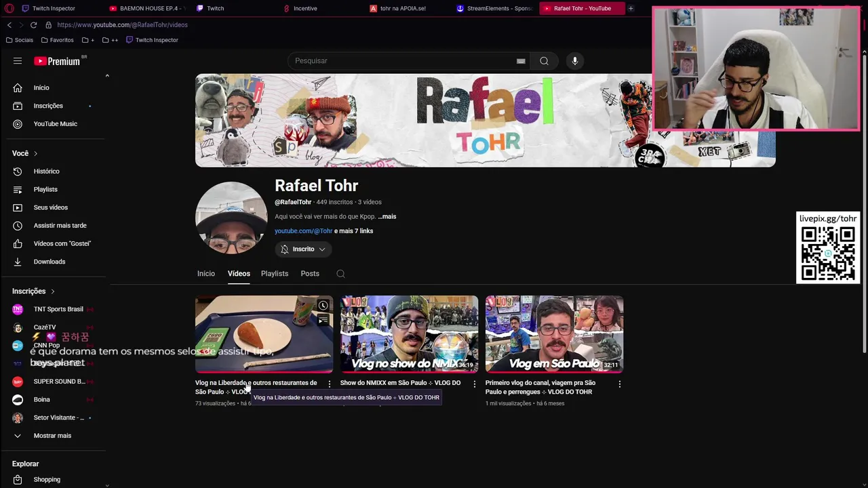Switch to StreamElements browser tab
The image size is (868, 488).
pos(498,8)
